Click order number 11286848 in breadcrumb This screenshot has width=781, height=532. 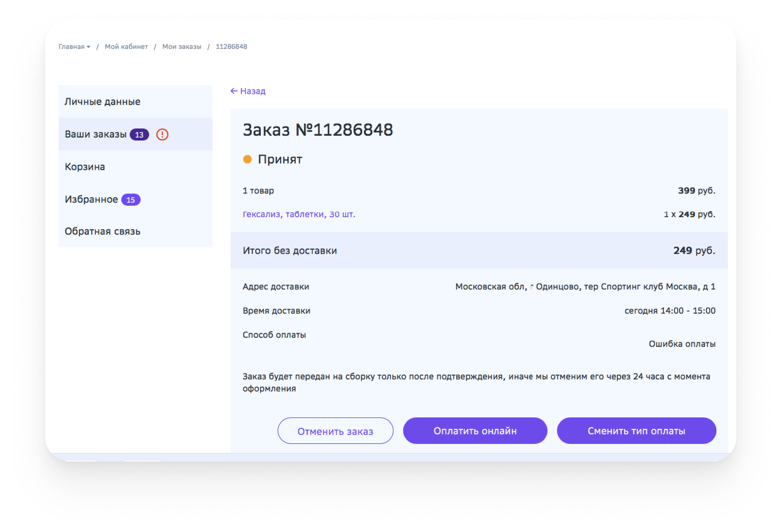[231, 47]
